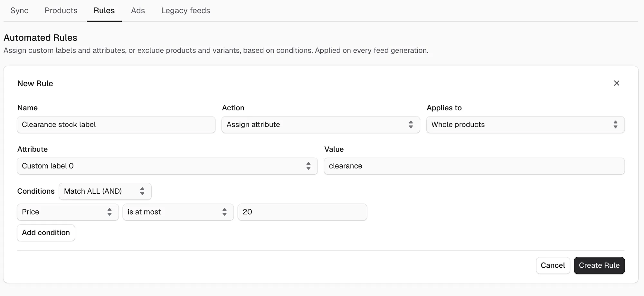
Task: Click the 'Action' field label
Action: pyautogui.click(x=233, y=108)
